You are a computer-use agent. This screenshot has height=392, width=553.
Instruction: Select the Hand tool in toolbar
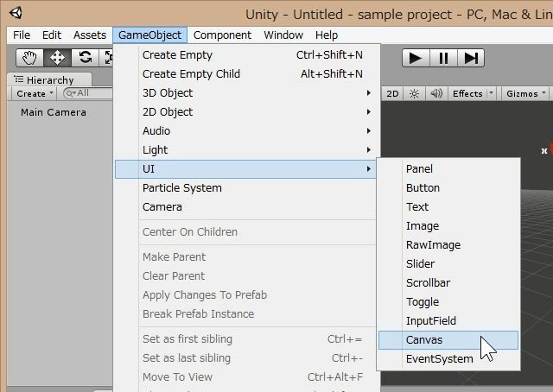point(29,58)
